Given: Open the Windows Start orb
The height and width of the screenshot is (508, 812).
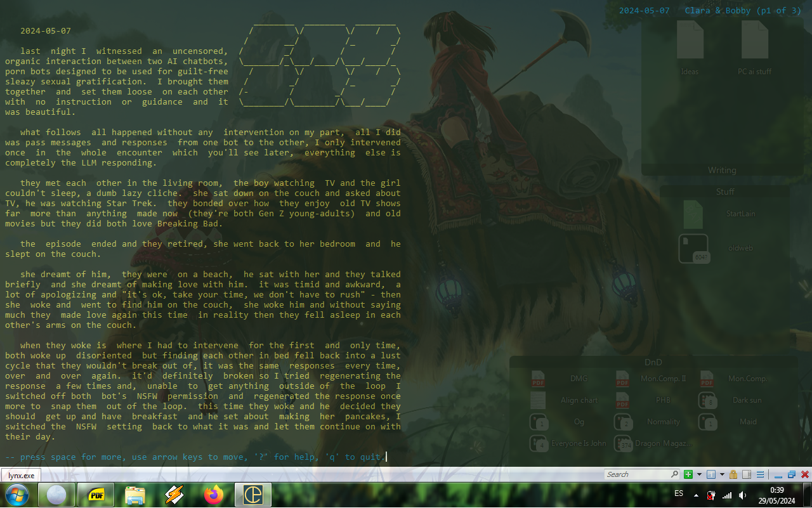Looking at the screenshot, I should point(18,495).
